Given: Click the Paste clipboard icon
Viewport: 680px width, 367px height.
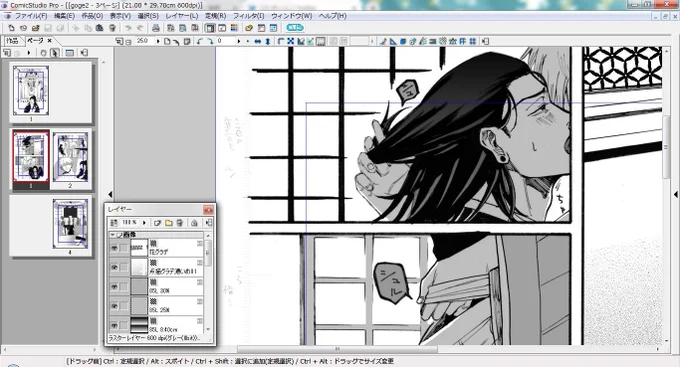Looking at the screenshot, I should click(x=100, y=28).
